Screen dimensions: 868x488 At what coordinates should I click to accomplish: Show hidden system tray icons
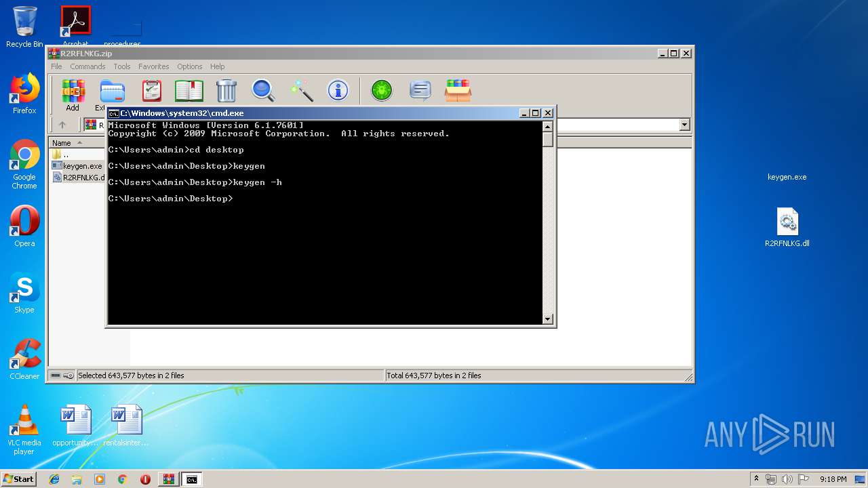coord(756,479)
